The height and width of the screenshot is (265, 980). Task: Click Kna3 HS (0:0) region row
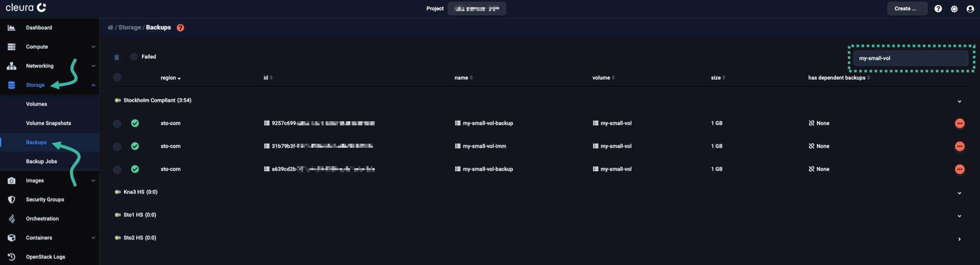pos(538,192)
